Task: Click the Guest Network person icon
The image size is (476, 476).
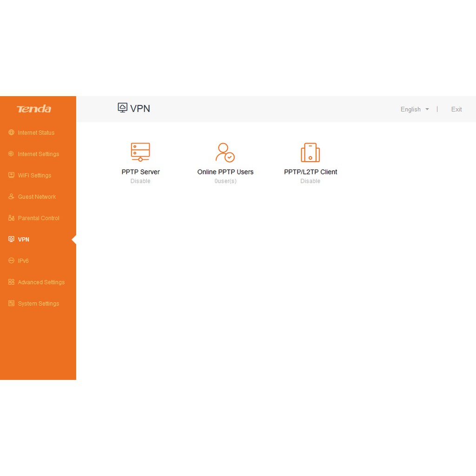Action: click(x=12, y=197)
